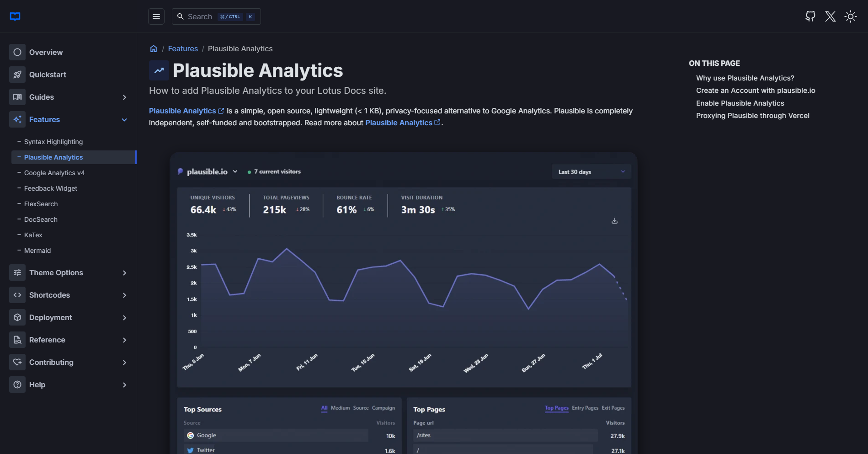Open the Last 30 days dropdown
The width and height of the screenshot is (868, 454).
591,172
